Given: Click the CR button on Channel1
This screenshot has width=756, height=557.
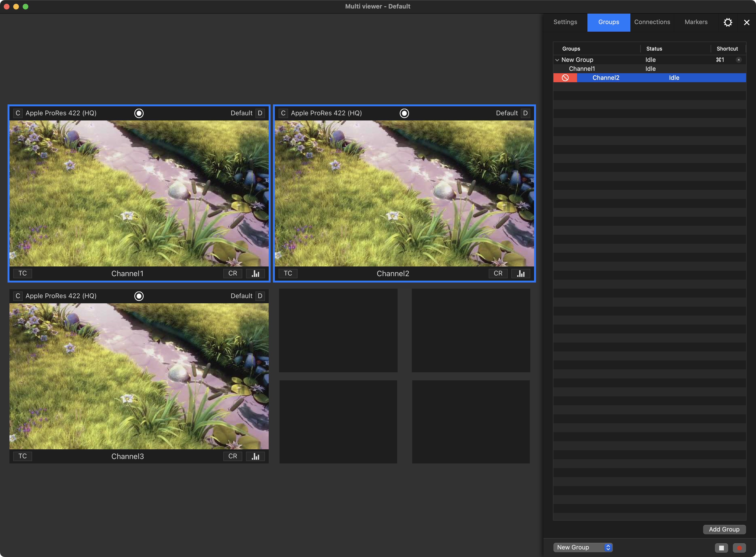Looking at the screenshot, I should click(233, 274).
